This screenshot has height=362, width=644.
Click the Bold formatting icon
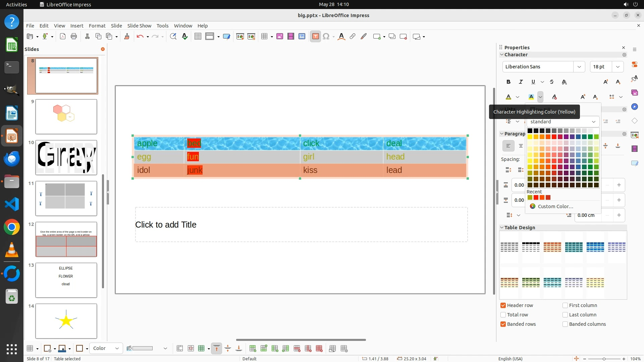508,82
